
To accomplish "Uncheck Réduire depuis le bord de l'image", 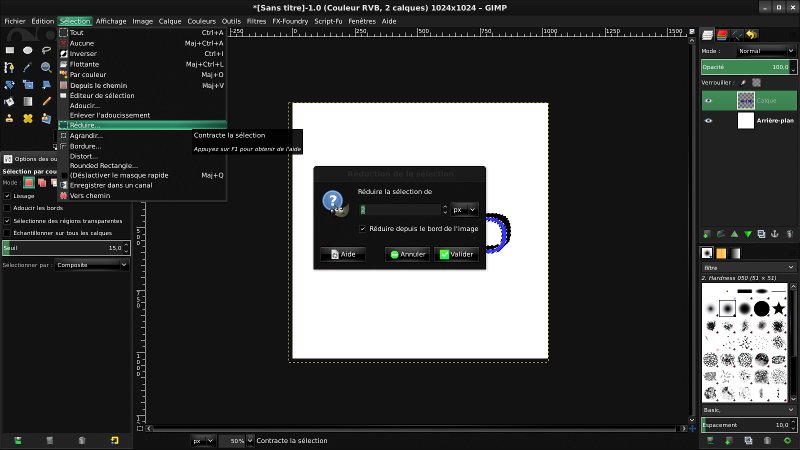I will 363,229.
